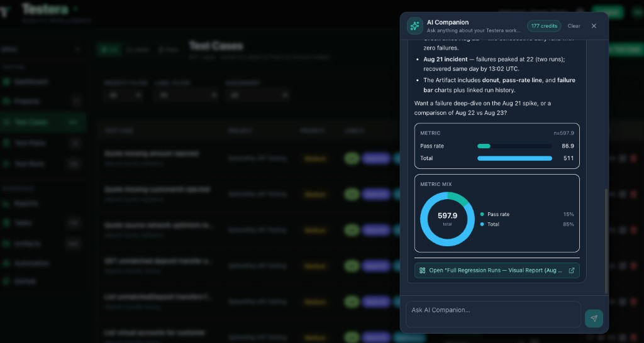Focus the Ask AI Companion input field
The width and height of the screenshot is (644, 343).
tap(493, 314)
